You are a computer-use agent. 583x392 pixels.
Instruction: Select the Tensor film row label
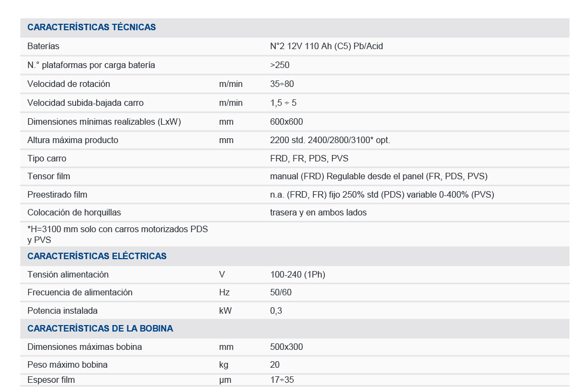pos(49,177)
